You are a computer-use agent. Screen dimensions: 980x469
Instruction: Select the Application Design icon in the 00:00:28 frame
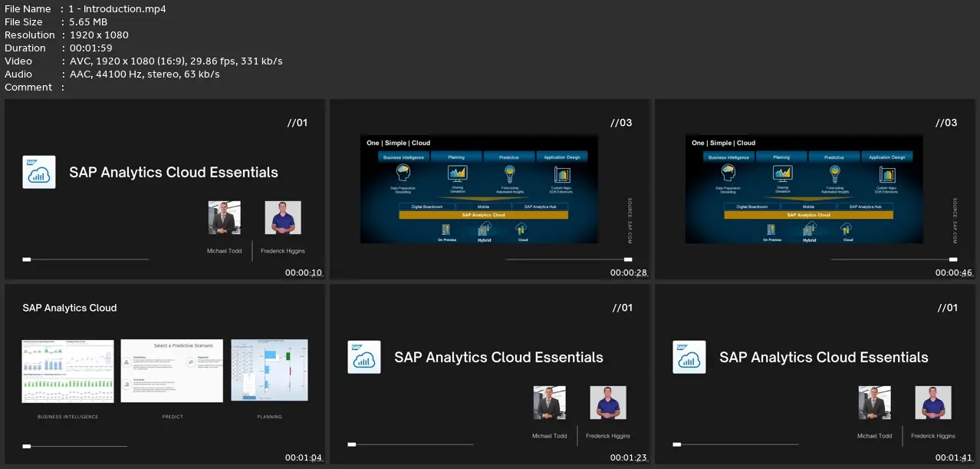click(562, 173)
